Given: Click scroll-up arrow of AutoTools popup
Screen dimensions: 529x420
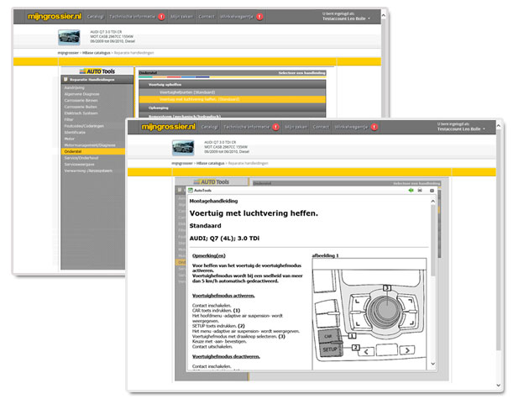Looking at the screenshot, I should coord(432,202).
